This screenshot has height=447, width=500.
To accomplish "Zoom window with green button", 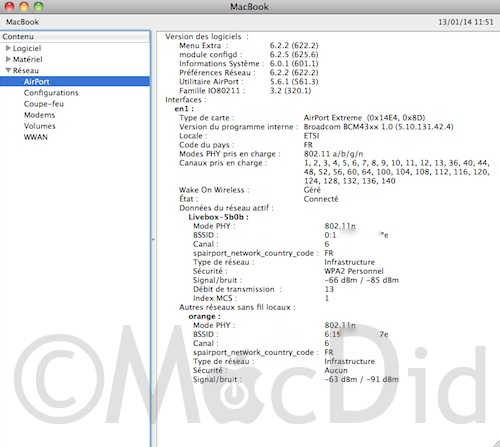I will click(x=39, y=6).
